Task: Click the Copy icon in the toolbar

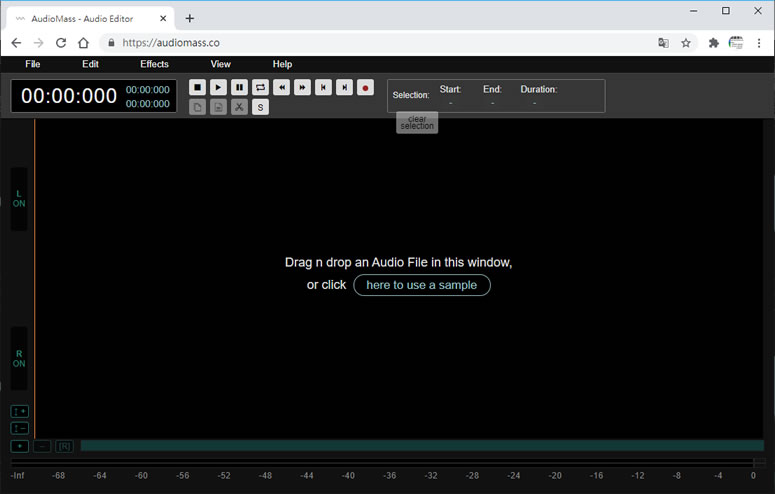Action: [197, 107]
